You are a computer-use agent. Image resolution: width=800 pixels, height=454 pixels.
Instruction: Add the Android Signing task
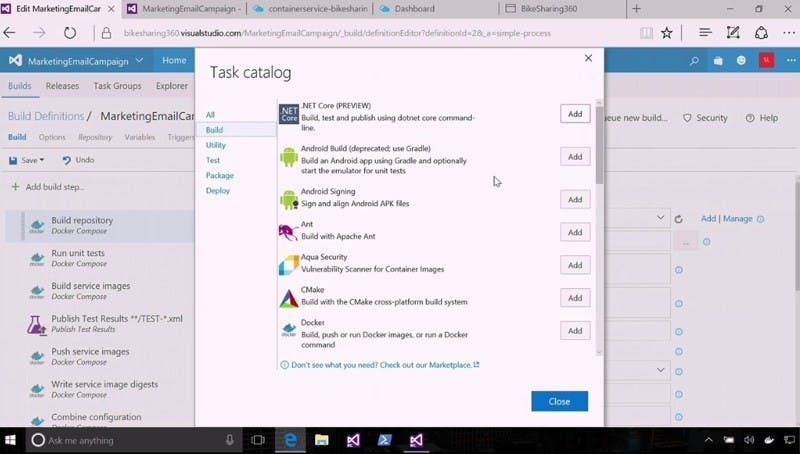coord(575,199)
